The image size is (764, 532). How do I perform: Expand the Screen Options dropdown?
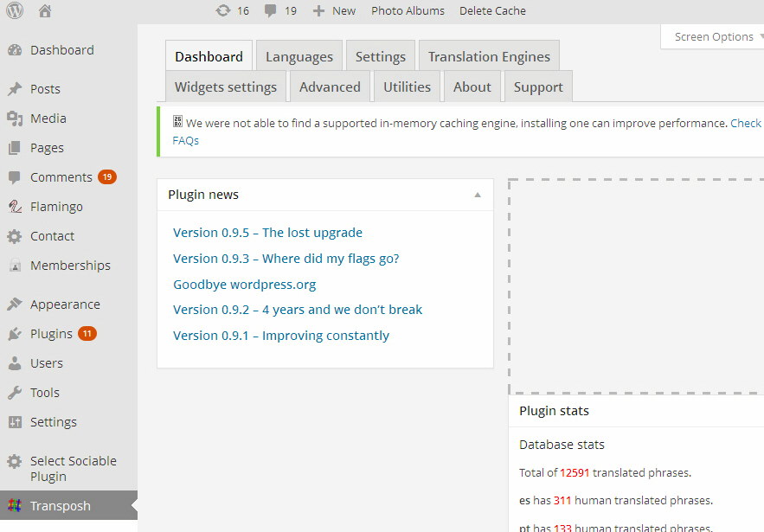coord(716,36)
